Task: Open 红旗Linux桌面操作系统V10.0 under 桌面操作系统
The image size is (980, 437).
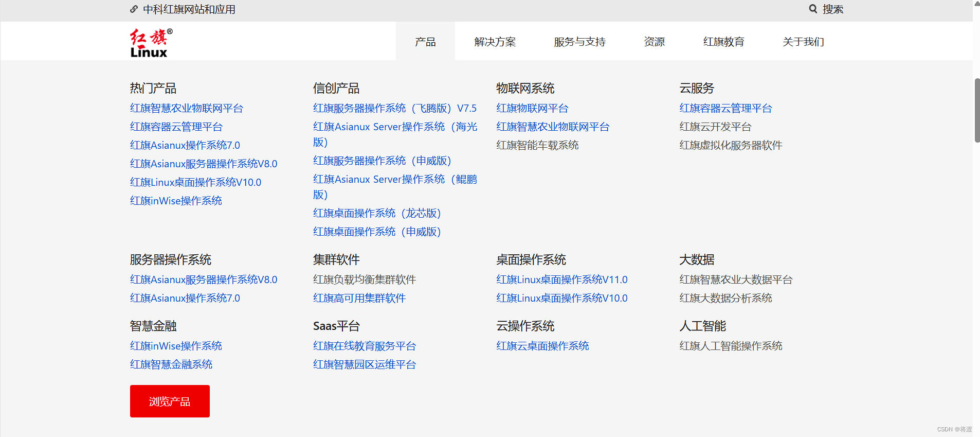Action: (x=562, y=298)
